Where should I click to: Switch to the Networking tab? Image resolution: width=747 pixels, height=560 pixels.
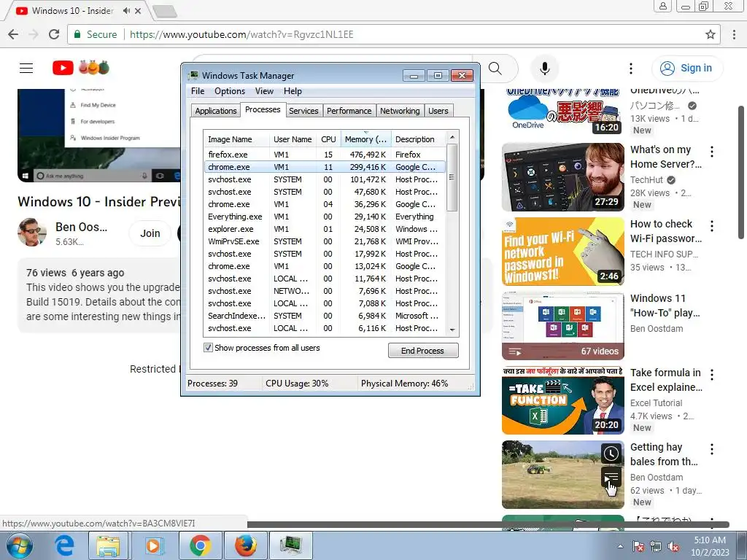click(x=400, y=111)
